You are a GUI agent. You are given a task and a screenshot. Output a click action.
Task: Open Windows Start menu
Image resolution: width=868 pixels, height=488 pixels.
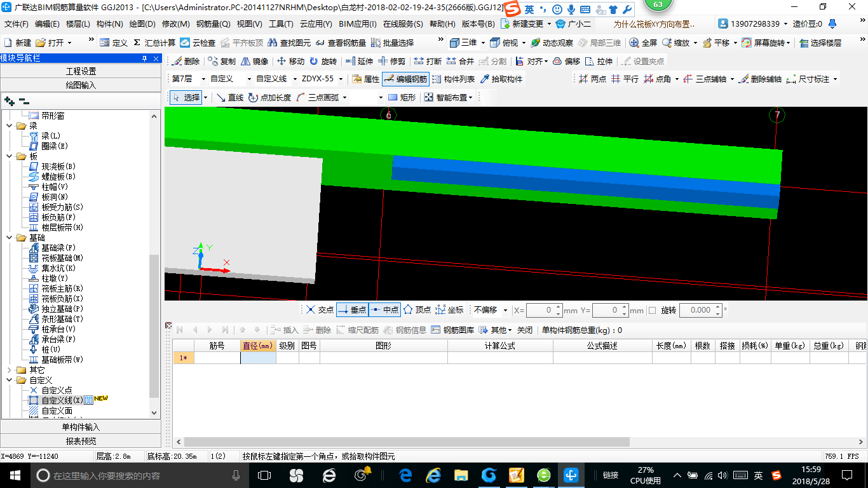pos(15,475)
